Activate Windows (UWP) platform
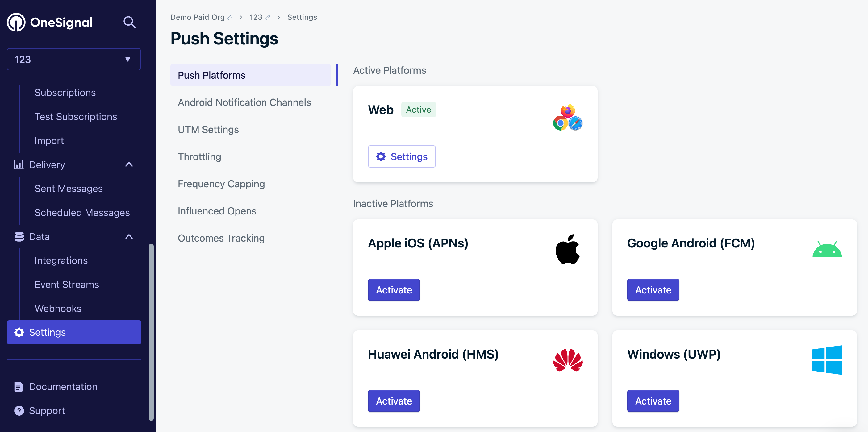 pyautogui.click(x=653, y=401)
